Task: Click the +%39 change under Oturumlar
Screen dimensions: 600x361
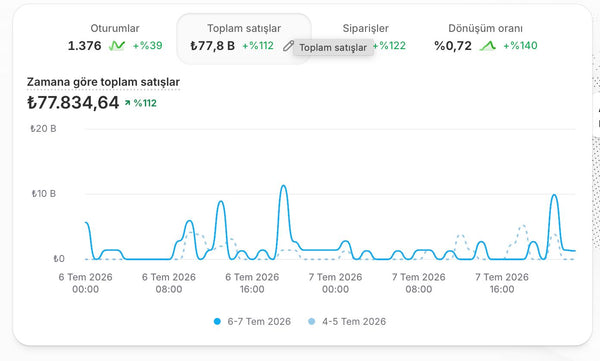Action: (148, 46)
